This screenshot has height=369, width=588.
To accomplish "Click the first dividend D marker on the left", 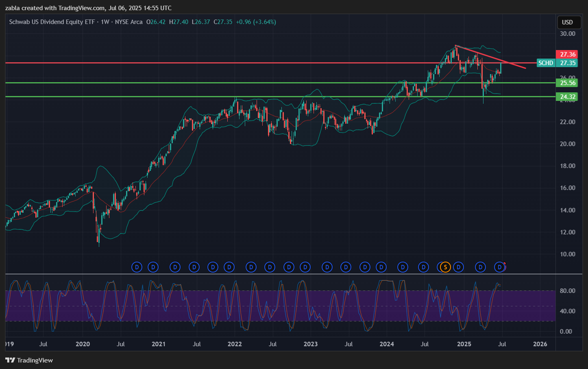I will (137, 267).
